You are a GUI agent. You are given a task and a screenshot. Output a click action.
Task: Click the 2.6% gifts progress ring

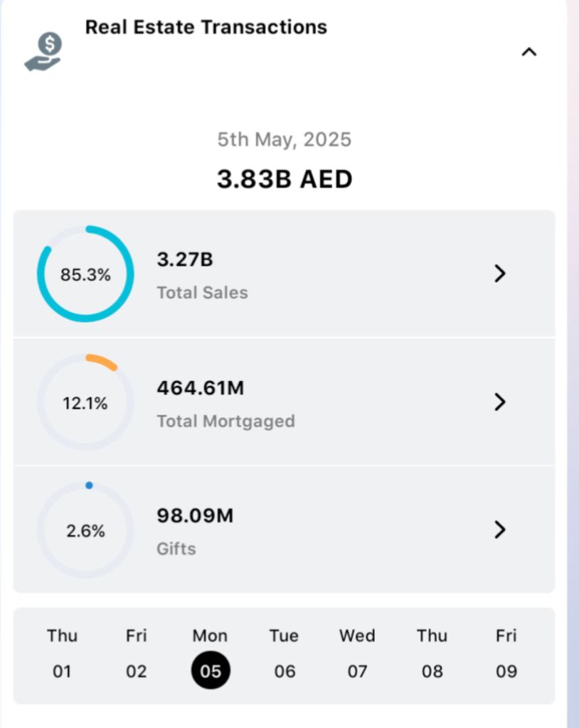(85, 530)
